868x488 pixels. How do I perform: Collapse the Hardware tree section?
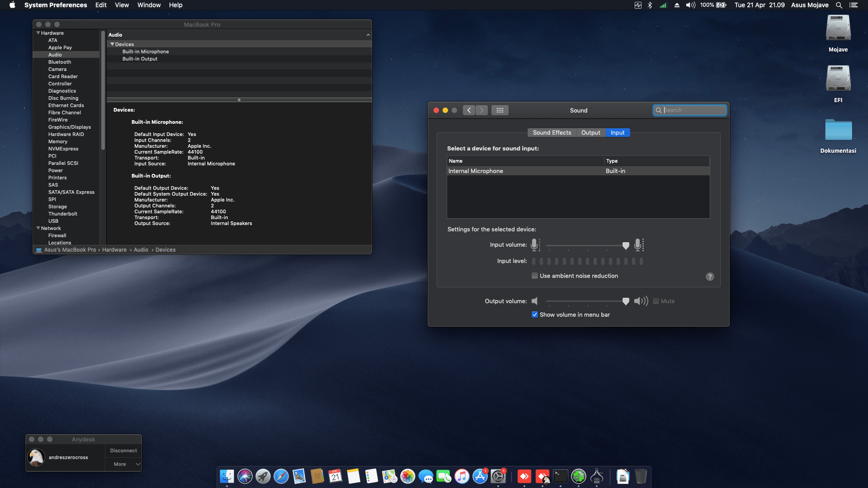click(38, 33)
